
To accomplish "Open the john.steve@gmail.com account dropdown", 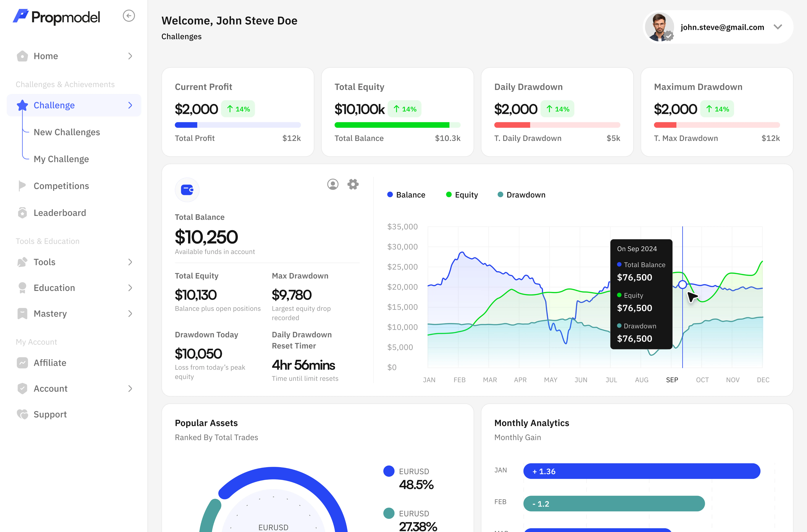I will 777,27.
